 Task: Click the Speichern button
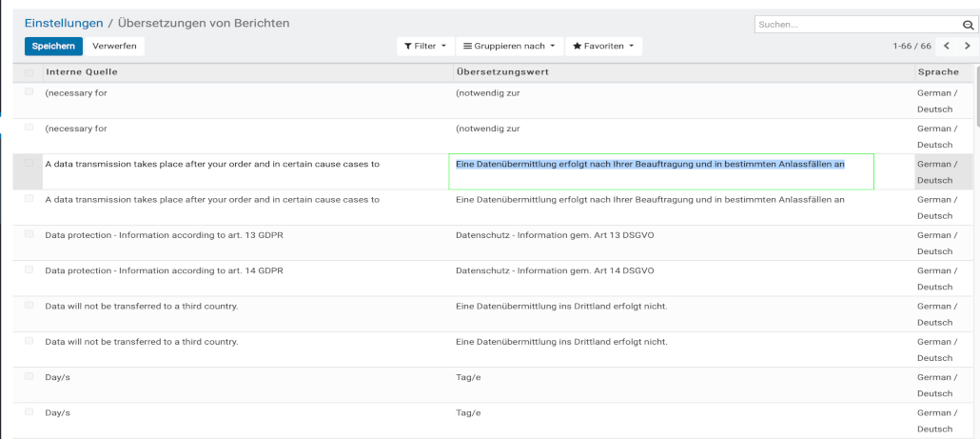[53, 46]
